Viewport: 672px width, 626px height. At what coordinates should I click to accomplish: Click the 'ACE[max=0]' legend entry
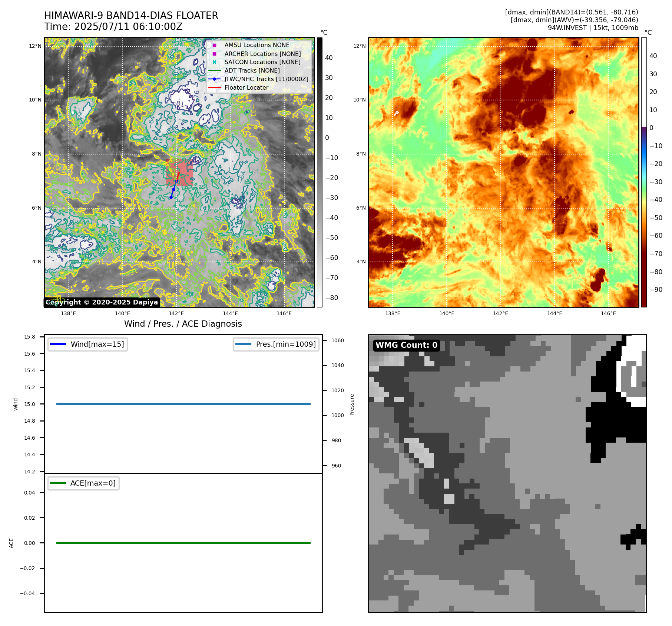click(83, 483)
